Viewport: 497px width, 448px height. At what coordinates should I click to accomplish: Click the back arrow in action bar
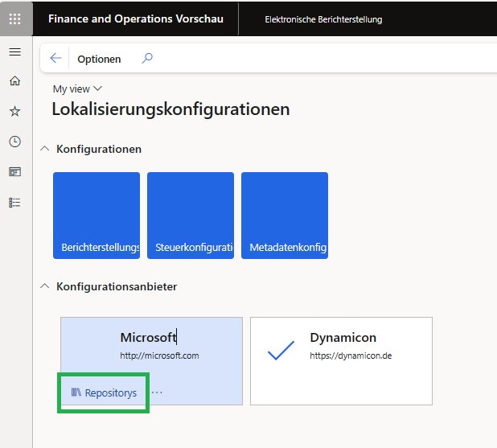pyautogui.click(x=55, y=59)
